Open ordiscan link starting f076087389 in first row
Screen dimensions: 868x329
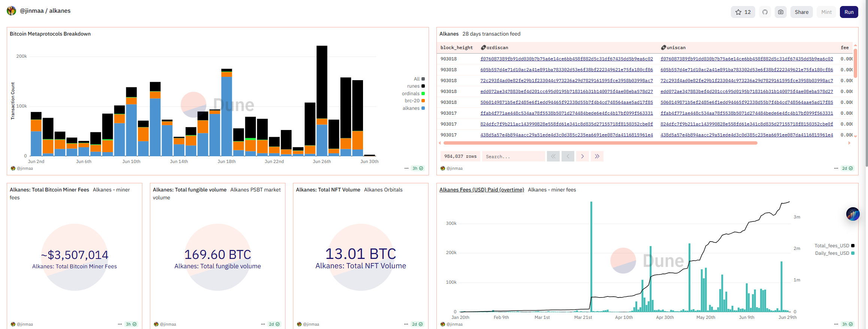(566, 59)
